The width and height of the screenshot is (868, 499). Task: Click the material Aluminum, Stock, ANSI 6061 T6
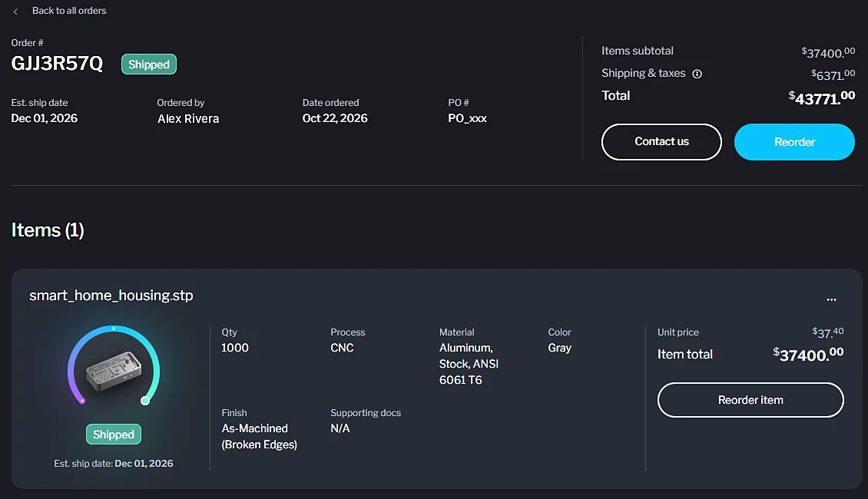pyautogui.click(x=469, y=364)
